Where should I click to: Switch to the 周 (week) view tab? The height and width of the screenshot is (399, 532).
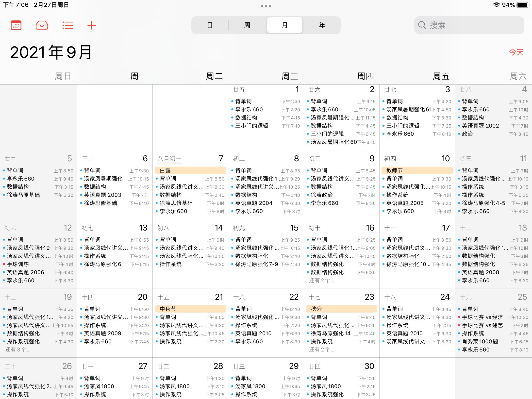pyautogui.click(x=247, y=25)
